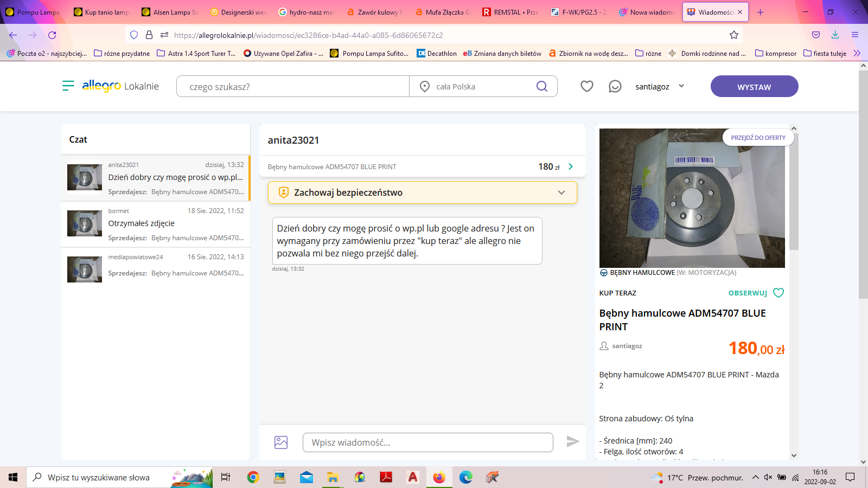Click the tracking protection shield icon
The width and height of the screenshot is (868, 488).
(134, 35)
